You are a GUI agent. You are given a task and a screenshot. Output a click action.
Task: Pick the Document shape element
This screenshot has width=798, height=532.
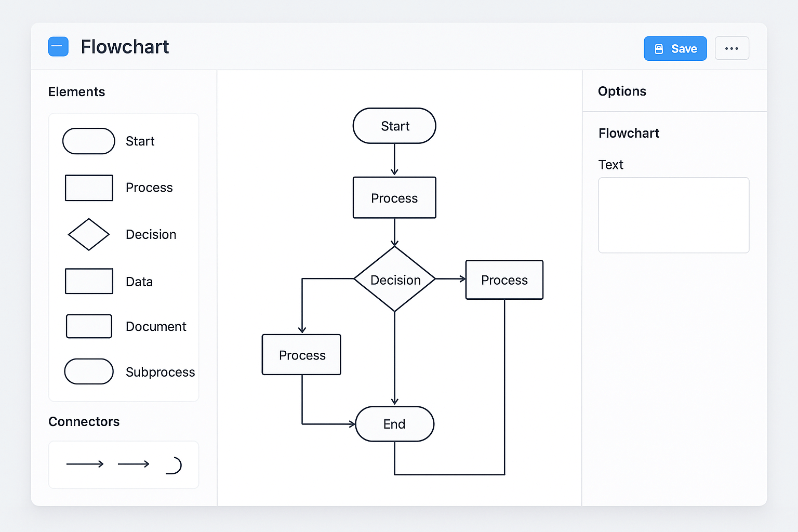point(89,326)
